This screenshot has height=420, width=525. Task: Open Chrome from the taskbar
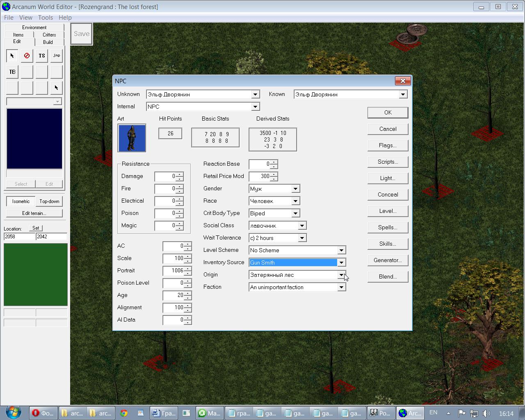[124, 413]
